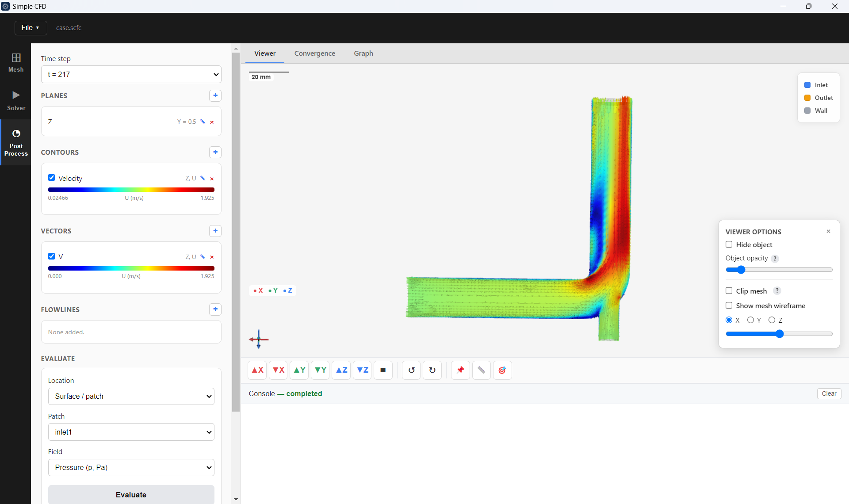Clear the console output
The height and width of the screenshot is (504, 849).
click(829, 393)
